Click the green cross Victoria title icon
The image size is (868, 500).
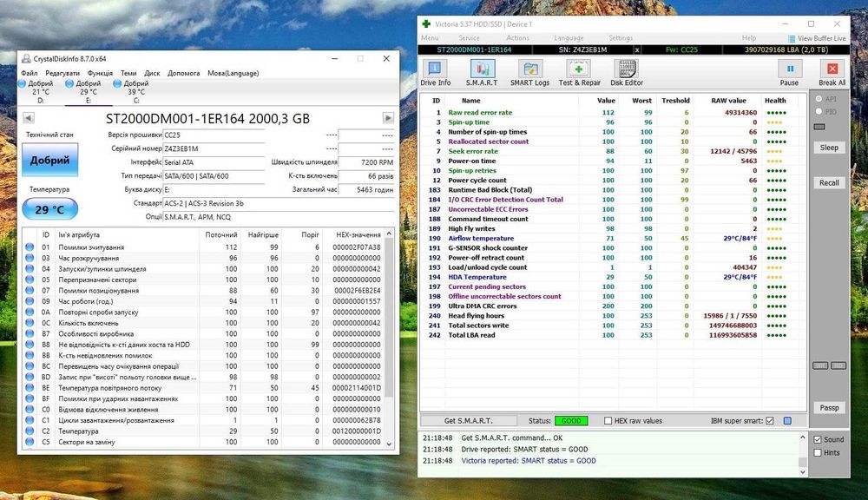pyautogui.click(x=425, y=23)
